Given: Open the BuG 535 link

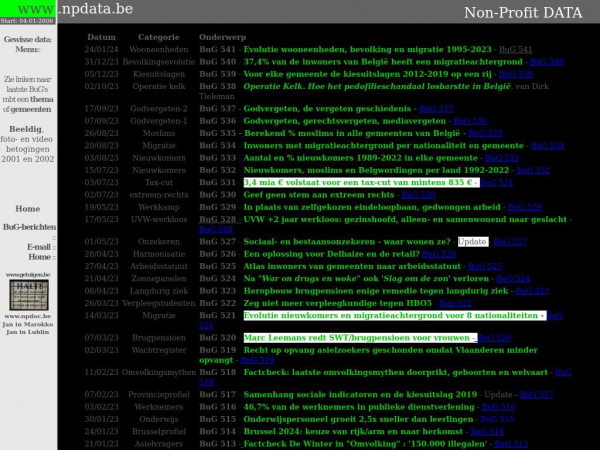Looking at the screenshot, I should point(485,133).
